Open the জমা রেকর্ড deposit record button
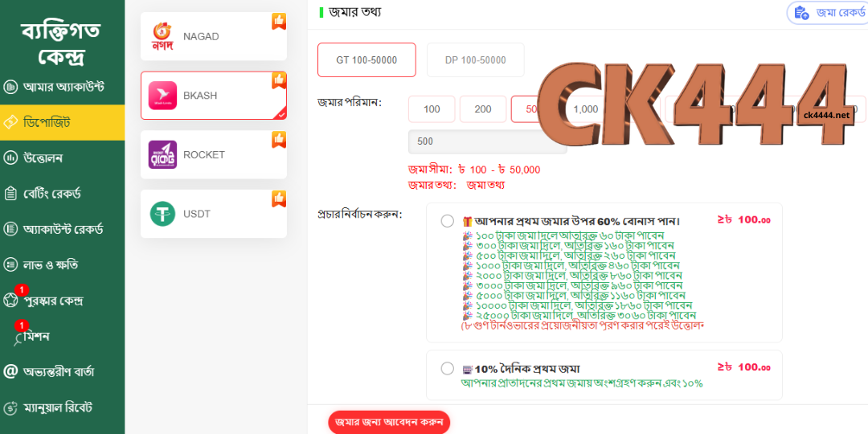This screenshot has width=868, height=434. coord(827,13)
